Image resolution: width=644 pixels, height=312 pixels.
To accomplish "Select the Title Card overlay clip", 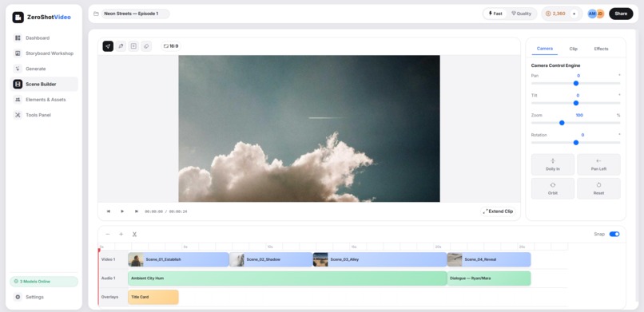I will click(153, 297).
